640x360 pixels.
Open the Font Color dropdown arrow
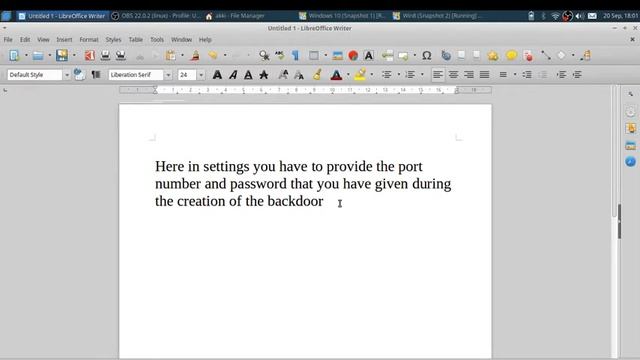[348, 75]
